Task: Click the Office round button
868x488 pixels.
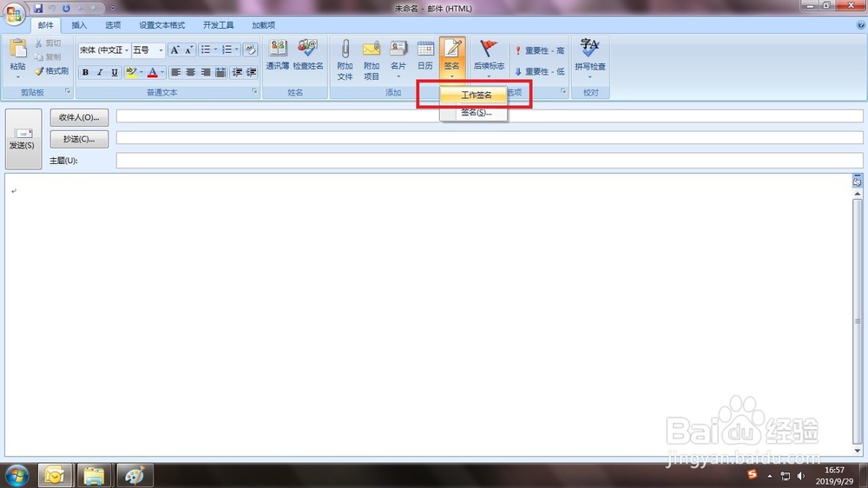Action: [x=14, y=13]
